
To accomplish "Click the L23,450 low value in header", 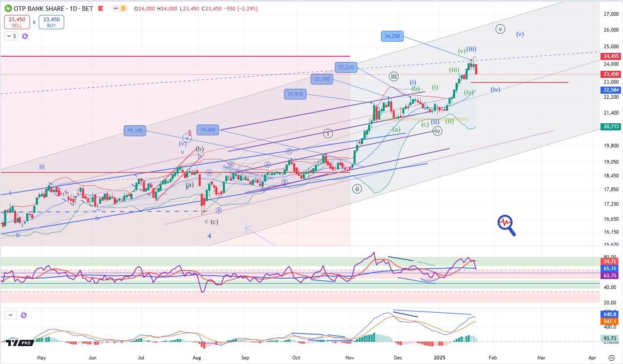I will [189, 8].
